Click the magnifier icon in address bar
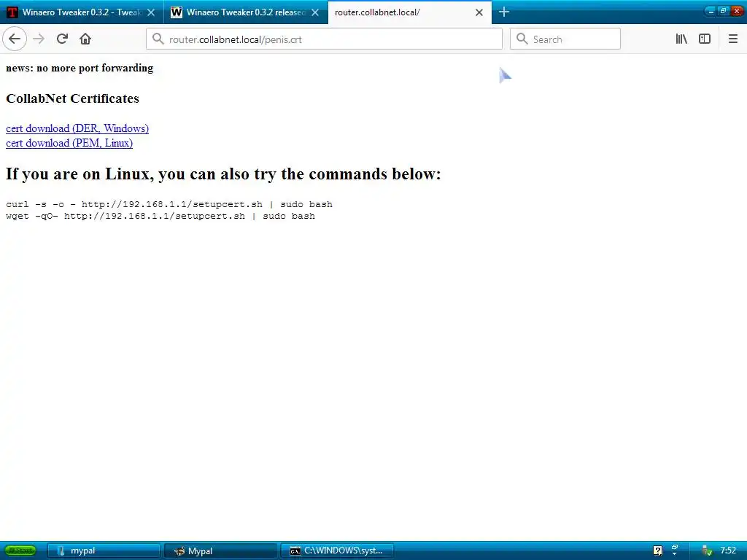Image resolution: width=747 pixels, height=560 pixels. coord(158,39)
